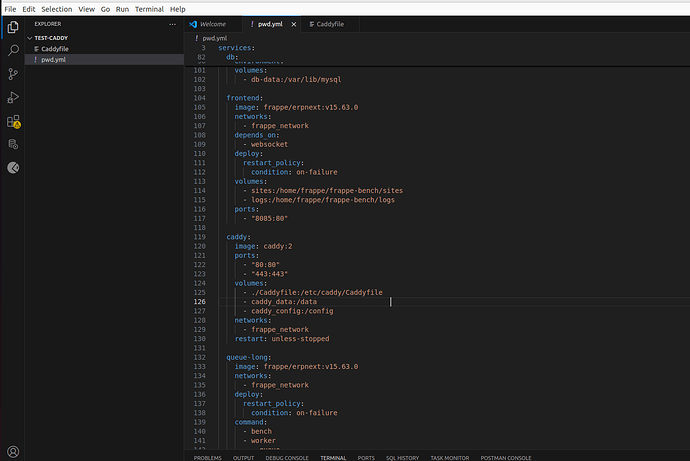
Task: Click the VS Code logo on Welcome tab
Action: pyautogui.click(x=193, y=24)
